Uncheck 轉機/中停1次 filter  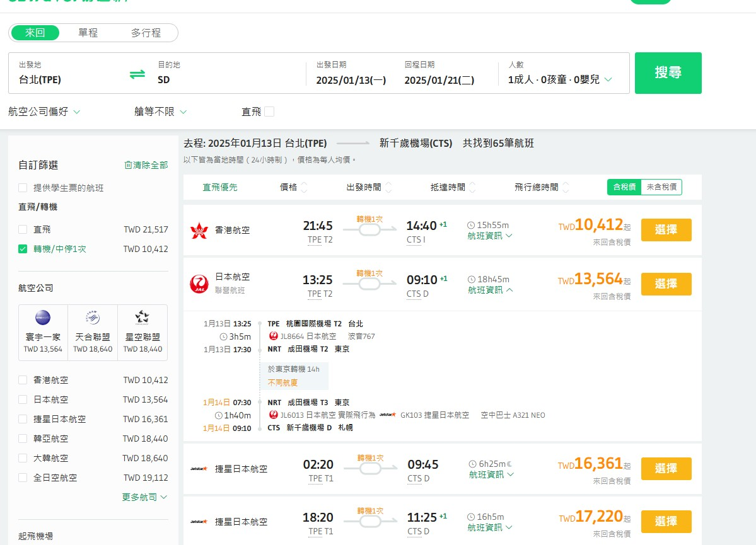tap(23, 249)
